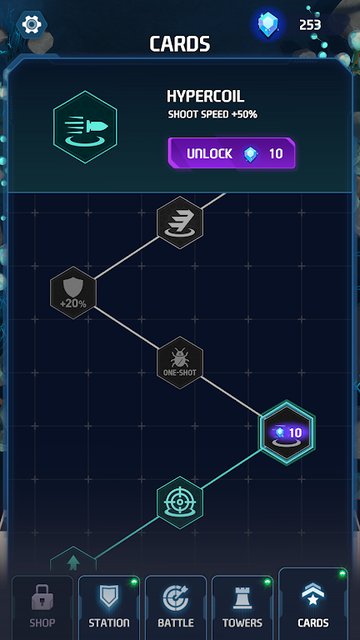Click the Cards screen heading

coord(180,44)
